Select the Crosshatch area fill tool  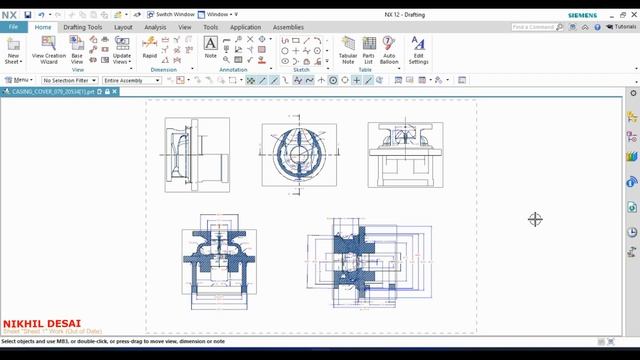click(262, 50)
